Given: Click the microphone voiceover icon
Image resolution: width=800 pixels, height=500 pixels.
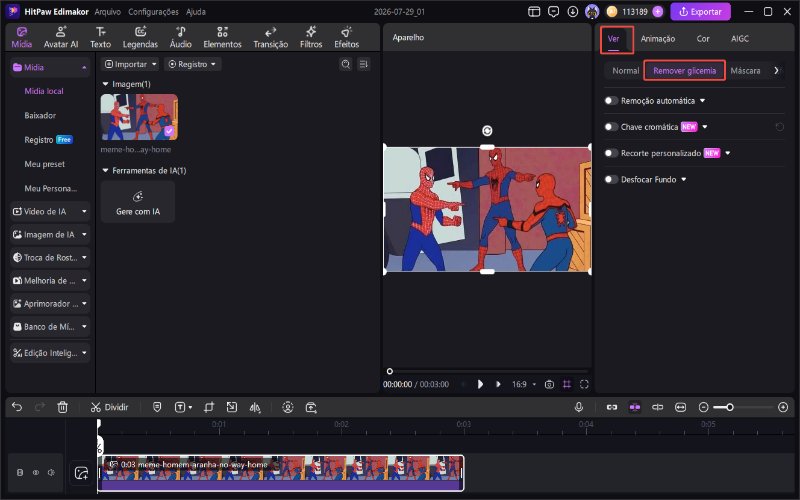Looking at the screenshot, I should (579, 407).
